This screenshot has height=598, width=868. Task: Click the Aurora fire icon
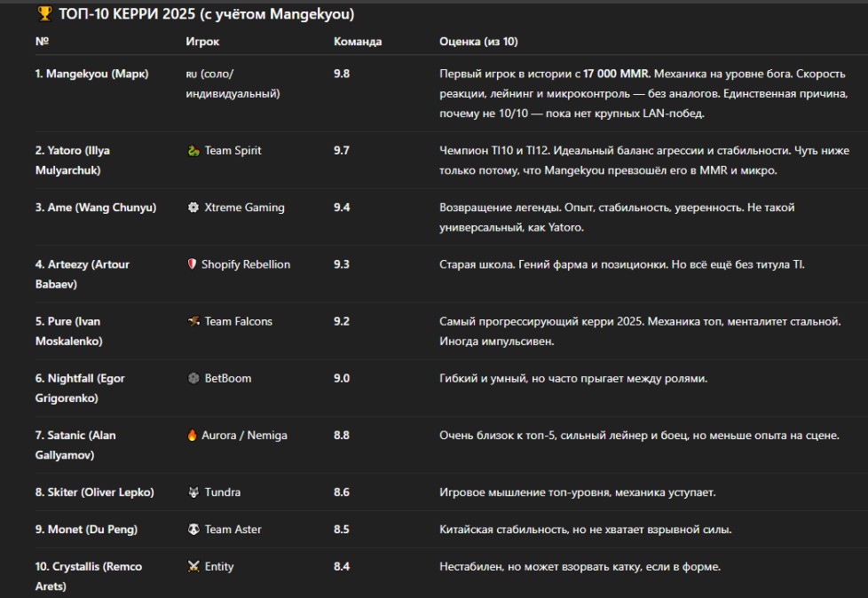click(193, 436)
